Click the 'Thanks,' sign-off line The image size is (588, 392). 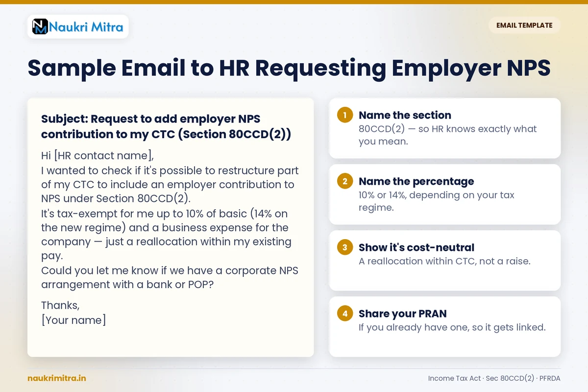[60, 305]
